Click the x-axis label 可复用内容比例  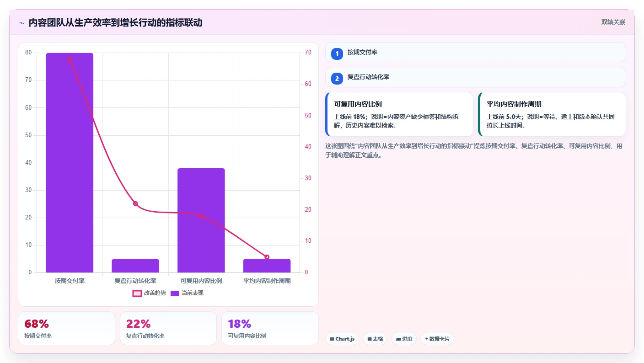[201, 281]
